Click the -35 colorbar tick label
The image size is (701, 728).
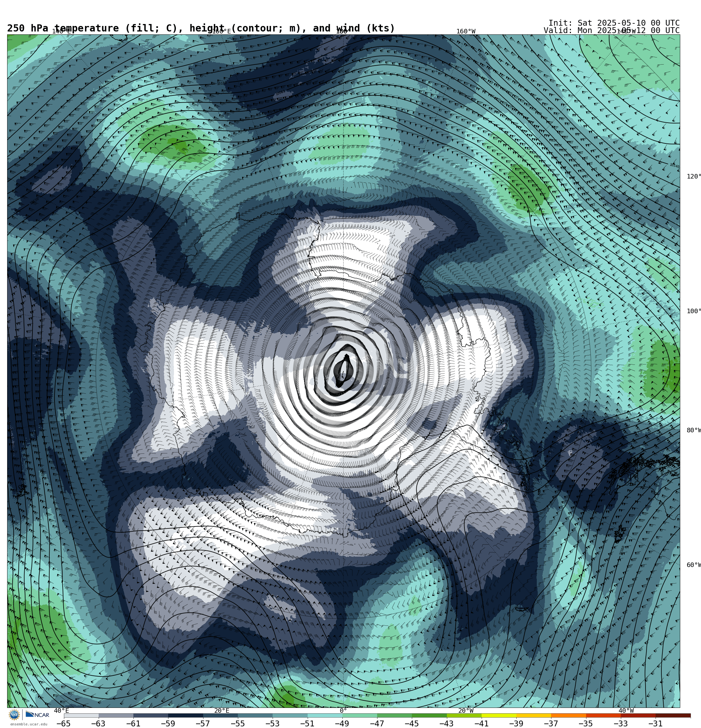(x=586, y=723)
